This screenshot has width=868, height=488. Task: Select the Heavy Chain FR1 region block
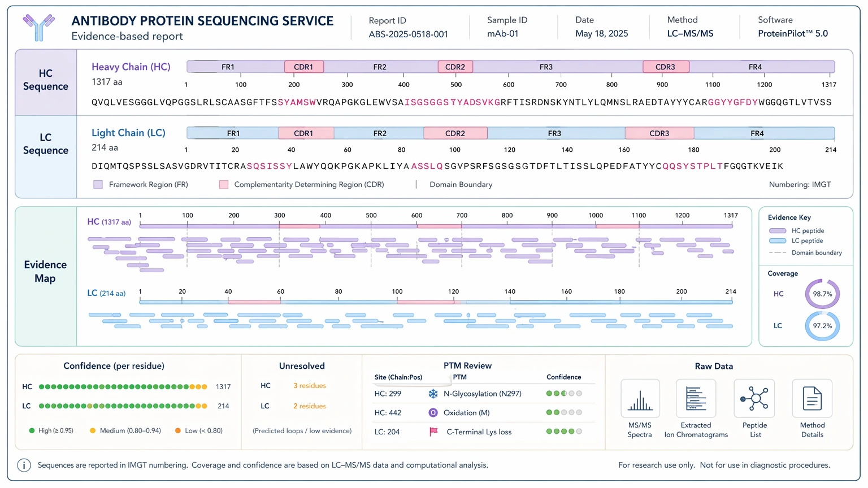(x=236, y=67)
